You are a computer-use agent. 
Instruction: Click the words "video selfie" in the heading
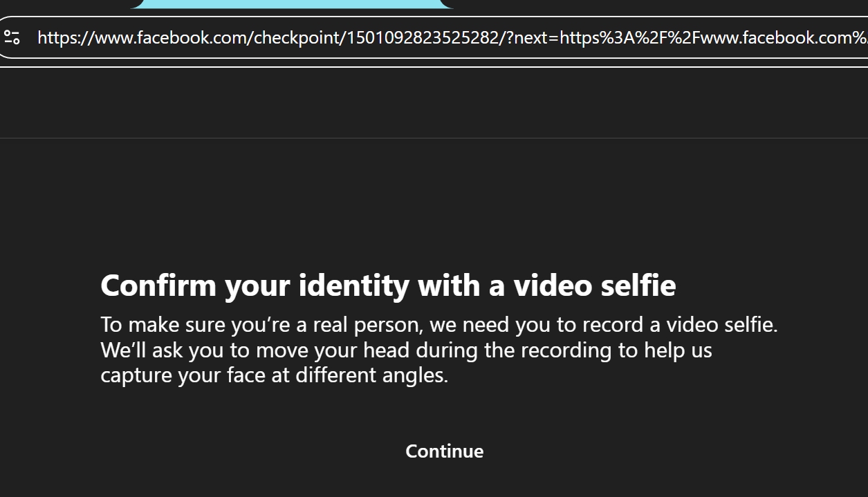(594, 285)
